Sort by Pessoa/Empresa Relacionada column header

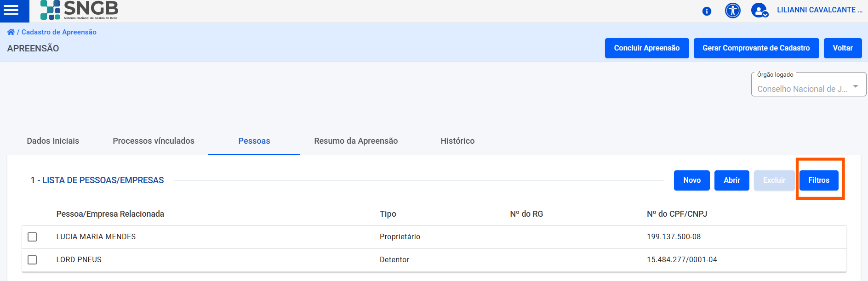pos(110,214)
